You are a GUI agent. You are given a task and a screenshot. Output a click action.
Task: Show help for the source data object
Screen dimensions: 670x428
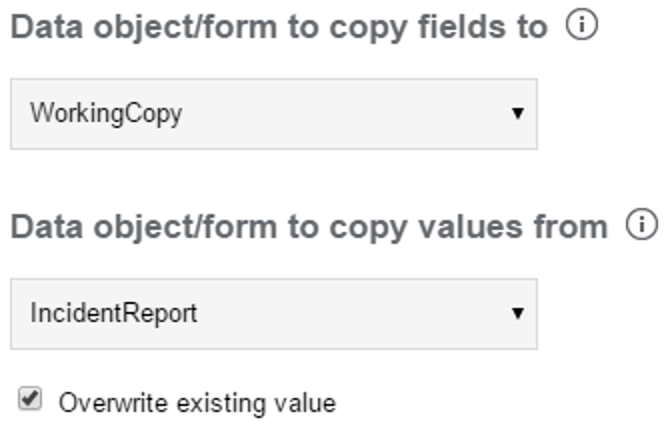(641, 225)
